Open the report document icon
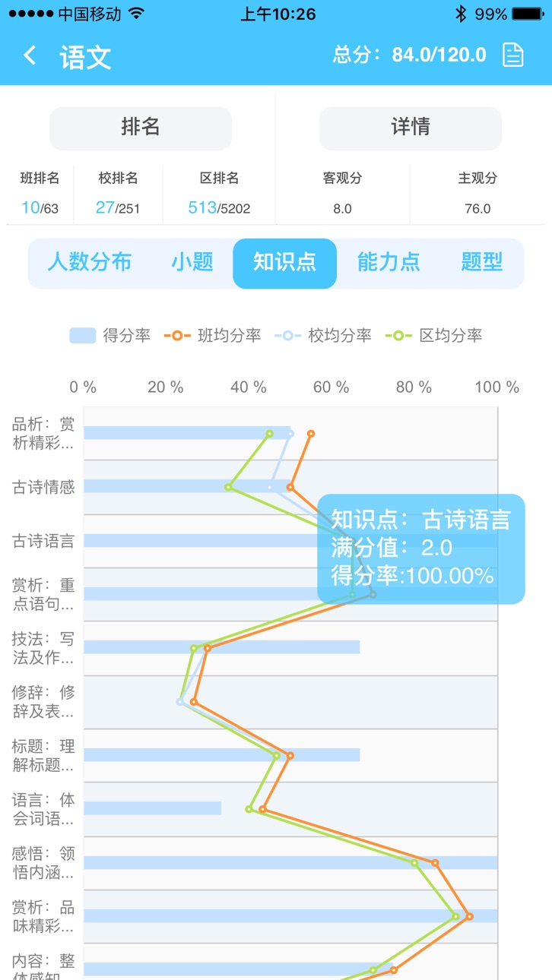Screen dimensions: 552x980 [x=513, y=55]
